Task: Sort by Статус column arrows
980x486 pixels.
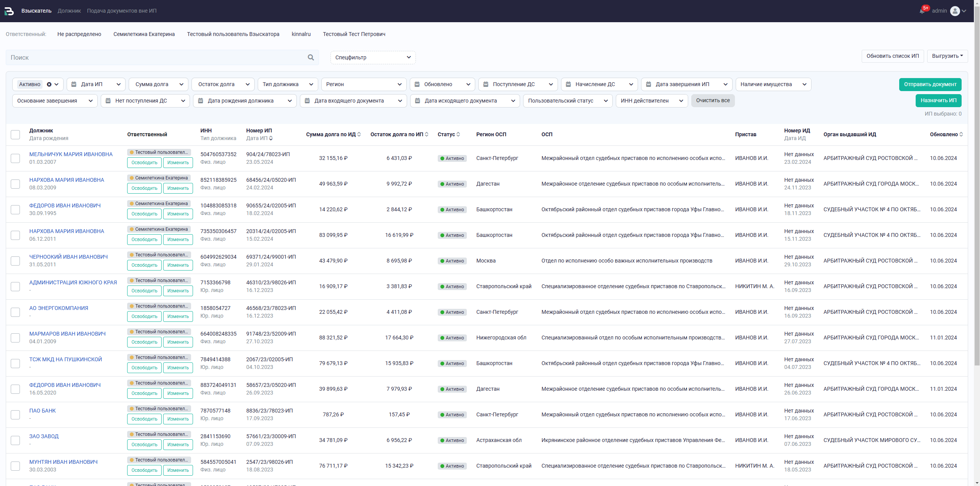Action: click(x=458, y=134)
